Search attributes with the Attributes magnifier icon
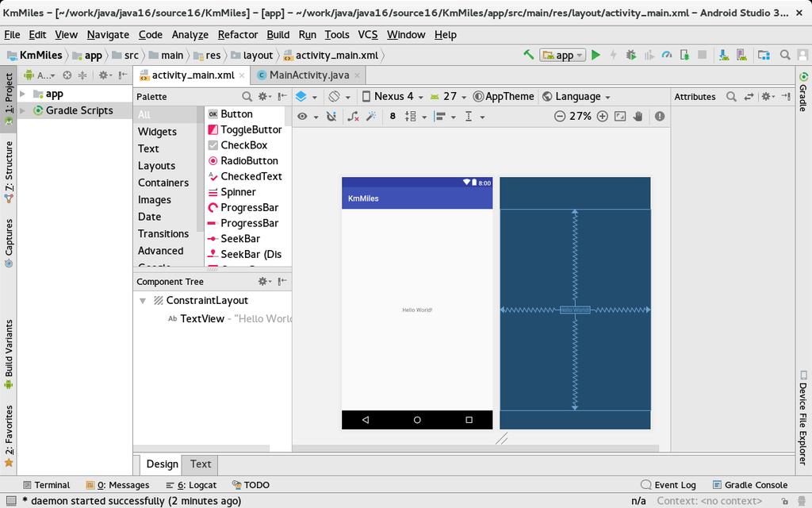 [x=731, y=96]
